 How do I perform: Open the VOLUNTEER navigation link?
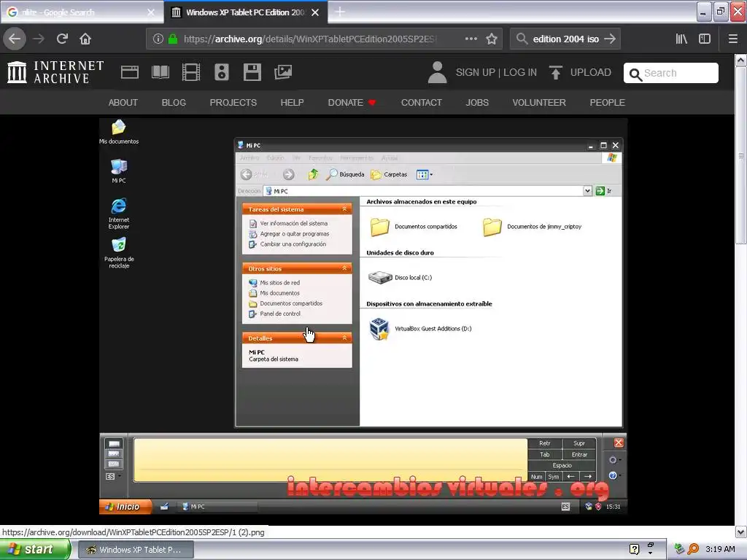(x=539, y=102)
